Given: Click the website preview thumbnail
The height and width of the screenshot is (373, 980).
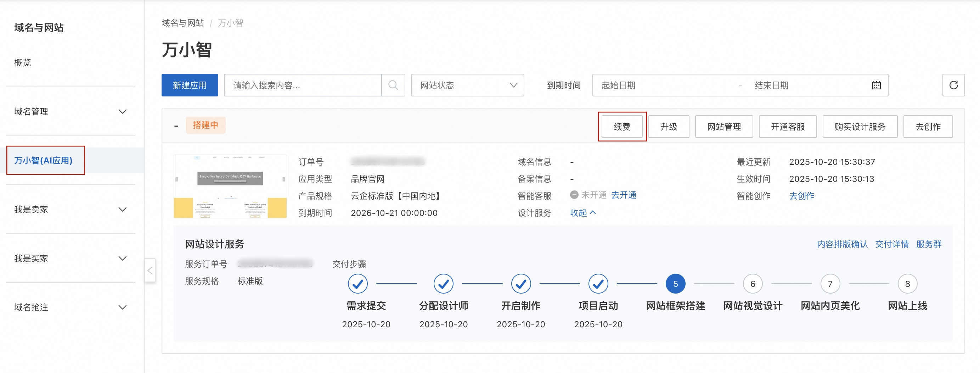Looking at the screenshot, I should click(230, 186).
